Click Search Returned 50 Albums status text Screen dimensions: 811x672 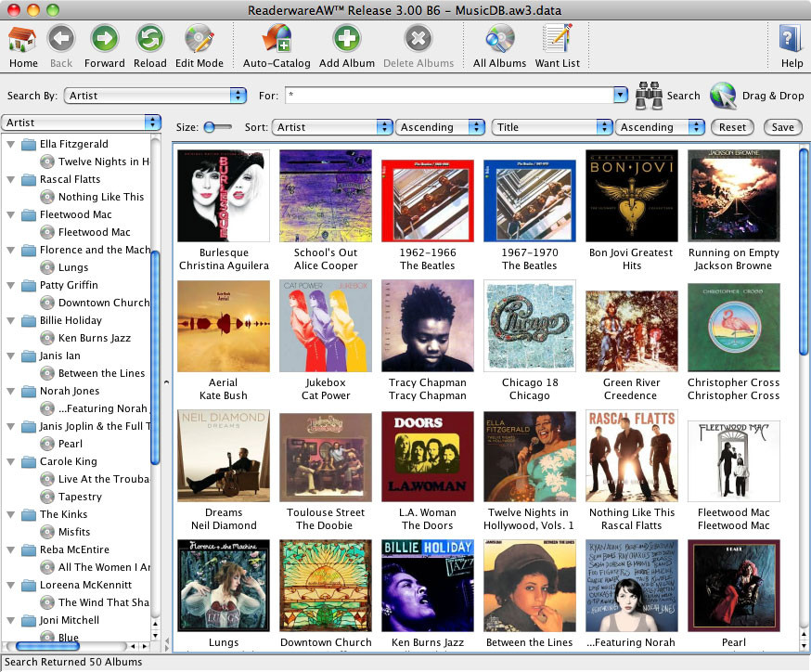73,662
